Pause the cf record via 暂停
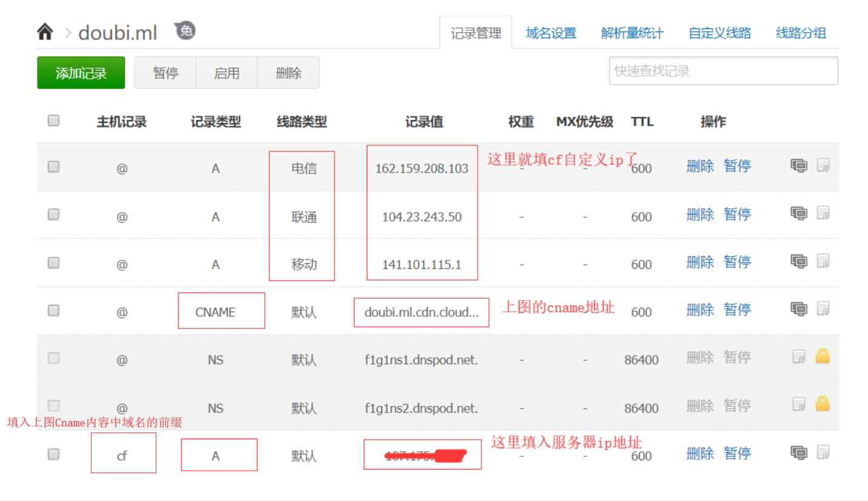The height and width of the screenshot is (501, 868). (x=737, y=453)
